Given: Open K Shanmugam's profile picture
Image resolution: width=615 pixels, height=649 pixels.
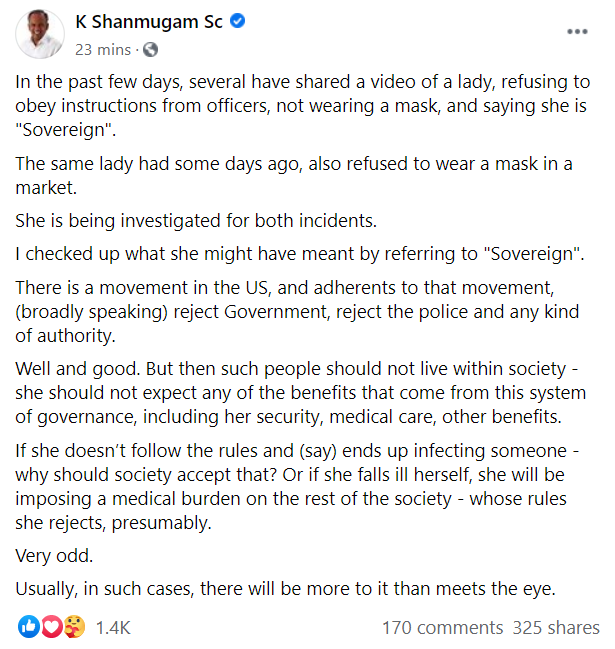Looking at the screenshot, I should 41,34.
